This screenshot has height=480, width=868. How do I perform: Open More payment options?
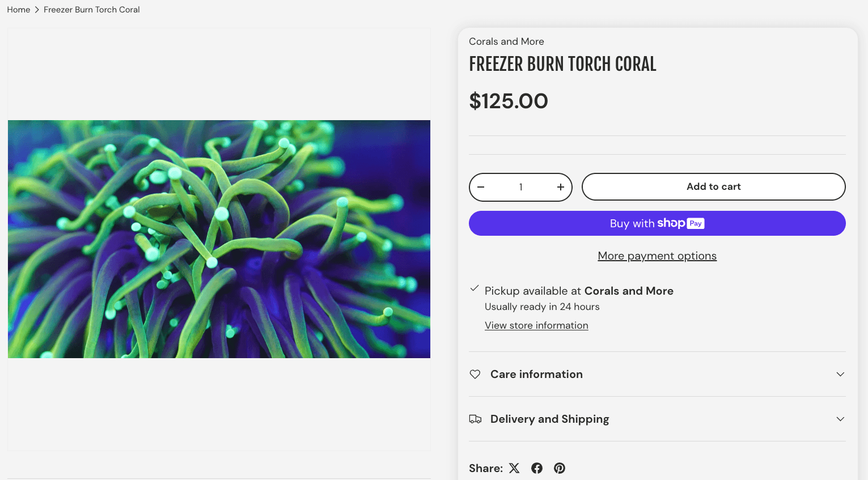click(657, 256)
